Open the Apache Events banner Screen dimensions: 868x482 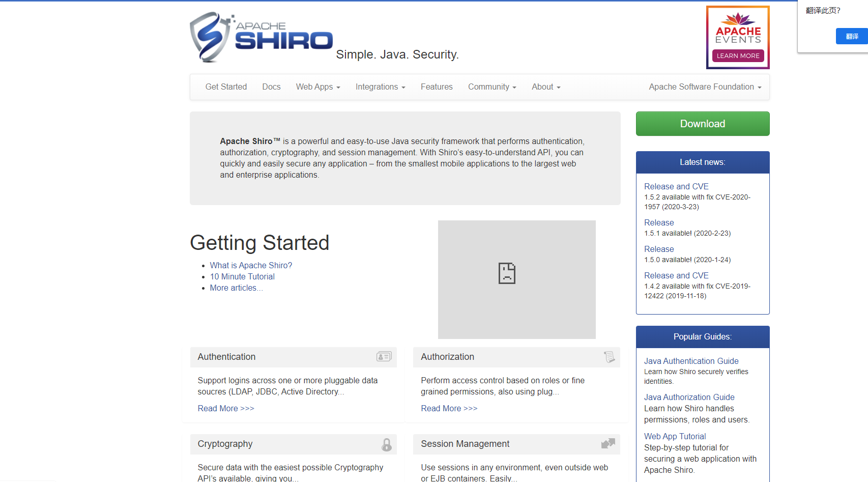[x=738, y=37]
